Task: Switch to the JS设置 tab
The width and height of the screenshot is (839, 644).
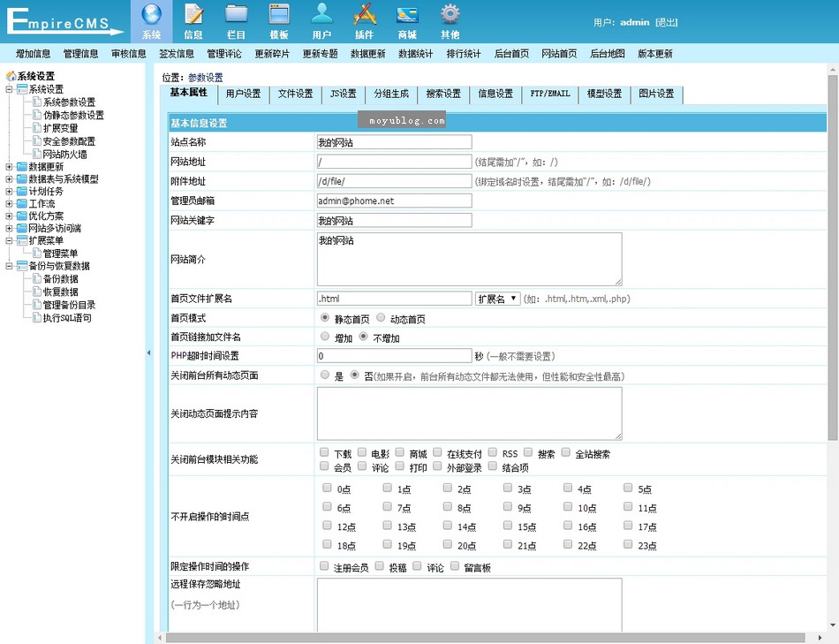Action: (343, 94)
